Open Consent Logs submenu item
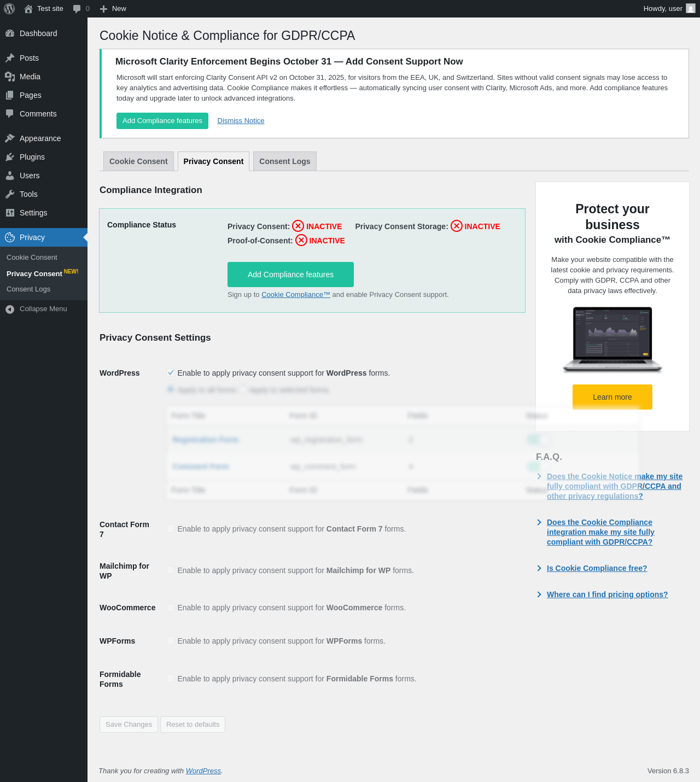 coord(28,289)
